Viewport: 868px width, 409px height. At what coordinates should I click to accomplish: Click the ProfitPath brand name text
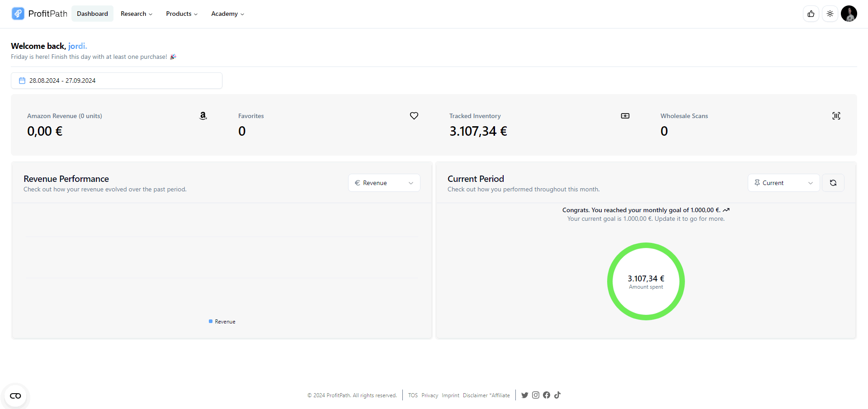pos(47,14)
